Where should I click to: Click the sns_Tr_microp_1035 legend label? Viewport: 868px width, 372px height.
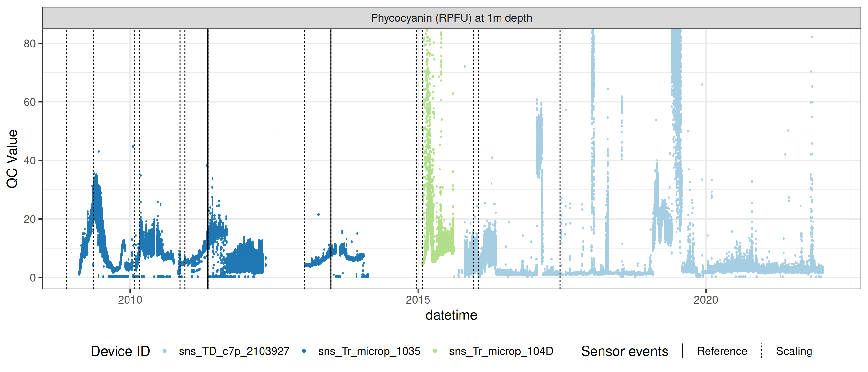point(369,351)
